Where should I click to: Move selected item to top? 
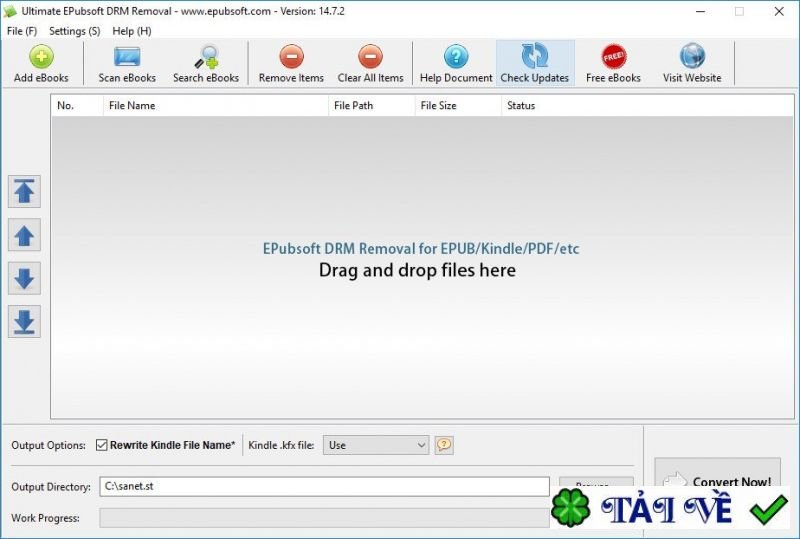coord(24,191)
